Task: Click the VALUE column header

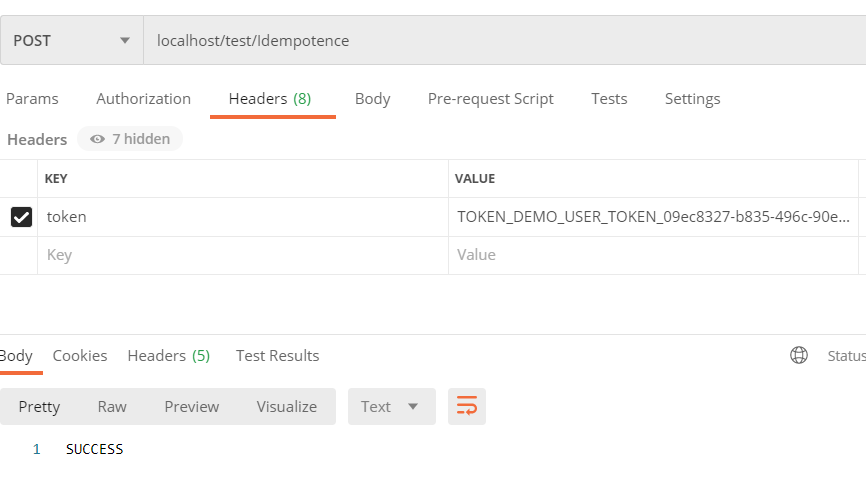Action: click(475, 179)
